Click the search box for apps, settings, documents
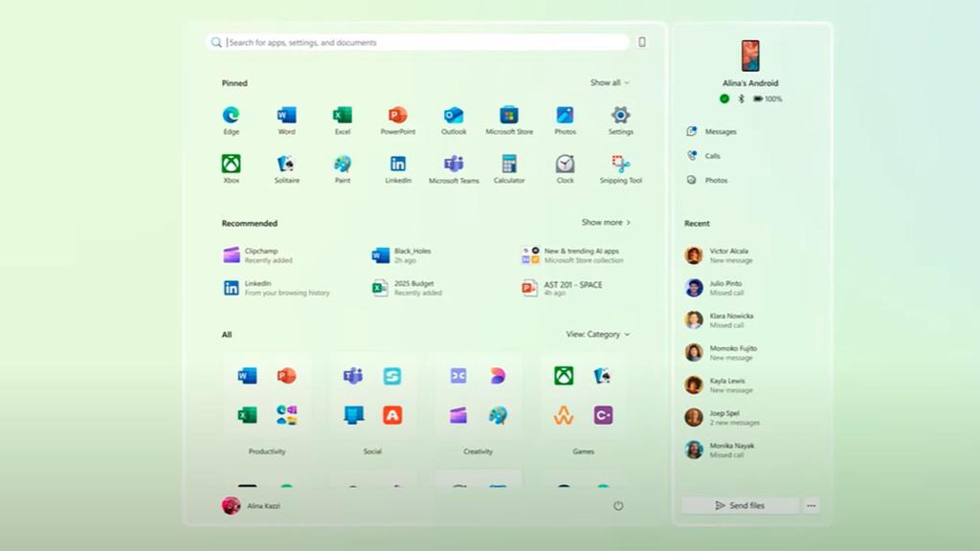Screen dimensions: 980x551 pos(417,42)
